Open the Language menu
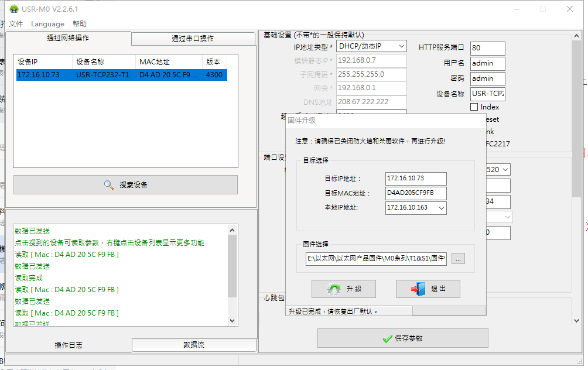This screenshot has height=370, width=588. click(47, 24)
